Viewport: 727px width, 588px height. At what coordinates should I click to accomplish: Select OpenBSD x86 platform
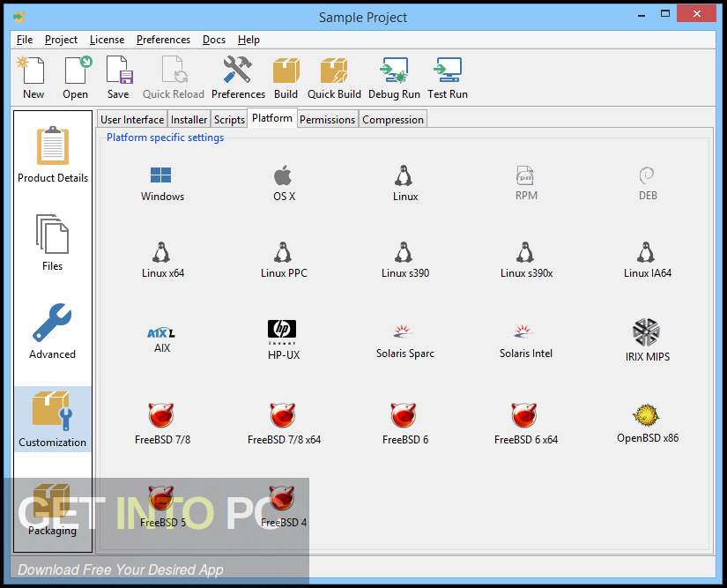648,423
